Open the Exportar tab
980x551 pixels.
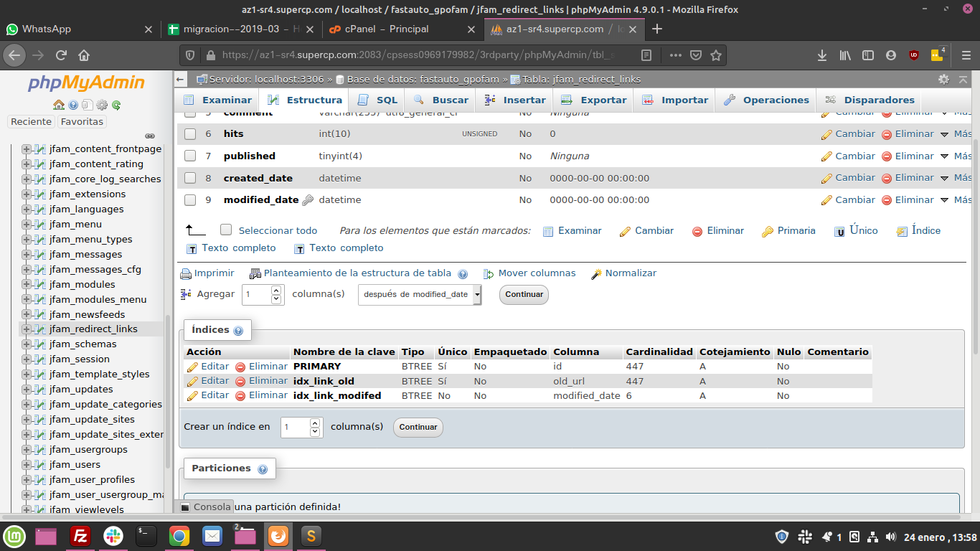coord(595,100)
